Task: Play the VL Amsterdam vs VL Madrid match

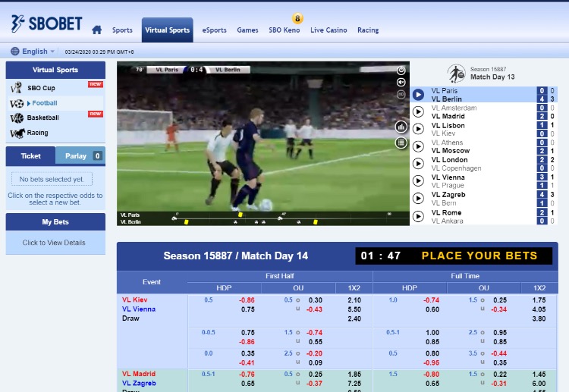Action: pos(418,112)
